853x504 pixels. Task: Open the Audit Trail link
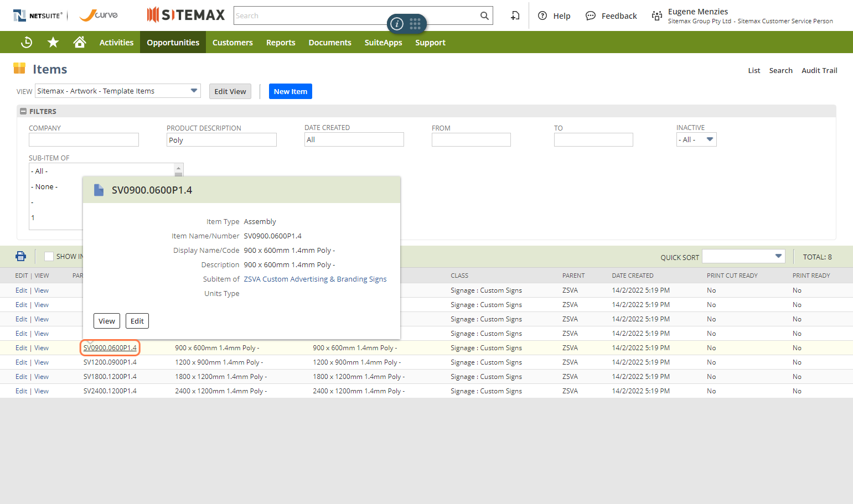pos(819,70)
